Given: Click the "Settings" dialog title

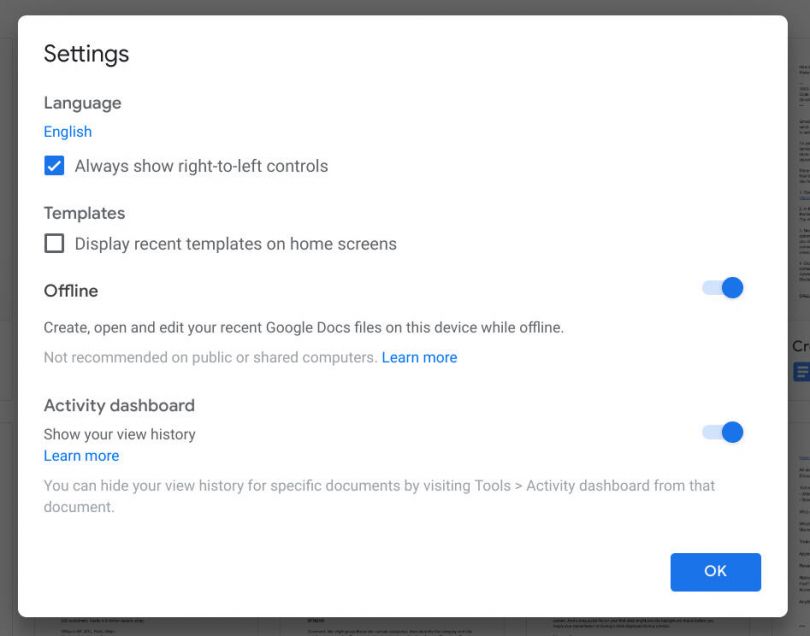Looking at the screenshot, I should (86, 54).
